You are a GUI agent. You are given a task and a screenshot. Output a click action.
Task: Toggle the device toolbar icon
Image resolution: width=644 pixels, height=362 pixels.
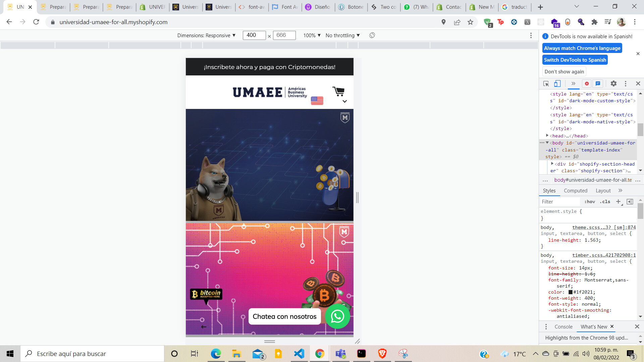click(x=557, y=84)
